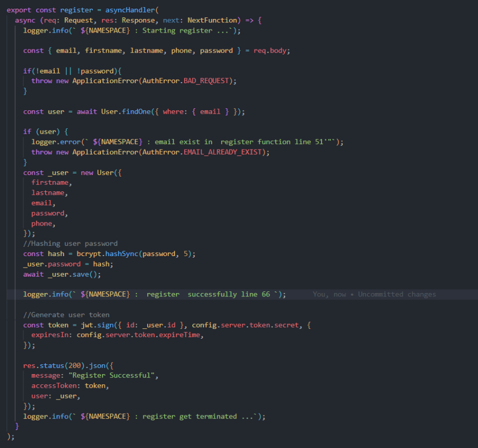
Task: Click 'if (user) {' condition line
Action: (x=46, y=132)
